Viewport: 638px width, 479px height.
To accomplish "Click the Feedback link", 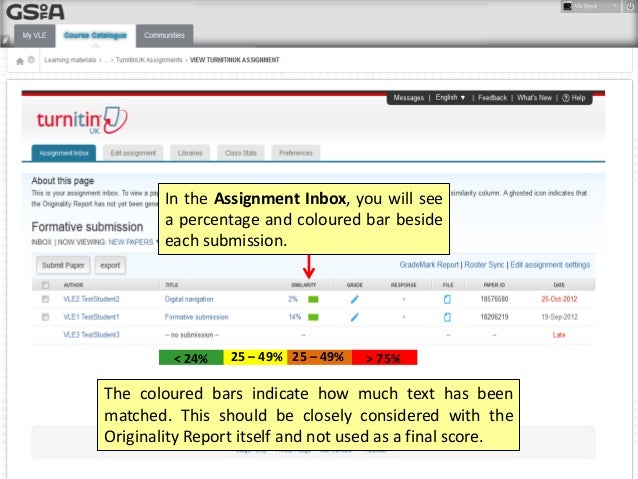I will click(x=492, y=98).
